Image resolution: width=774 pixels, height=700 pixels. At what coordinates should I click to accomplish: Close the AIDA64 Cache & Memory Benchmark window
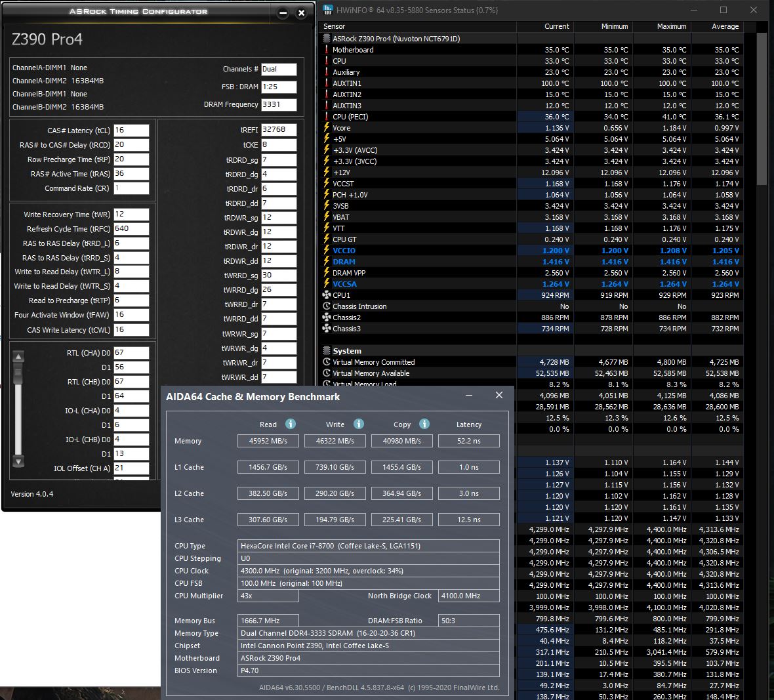click(499, 395)
